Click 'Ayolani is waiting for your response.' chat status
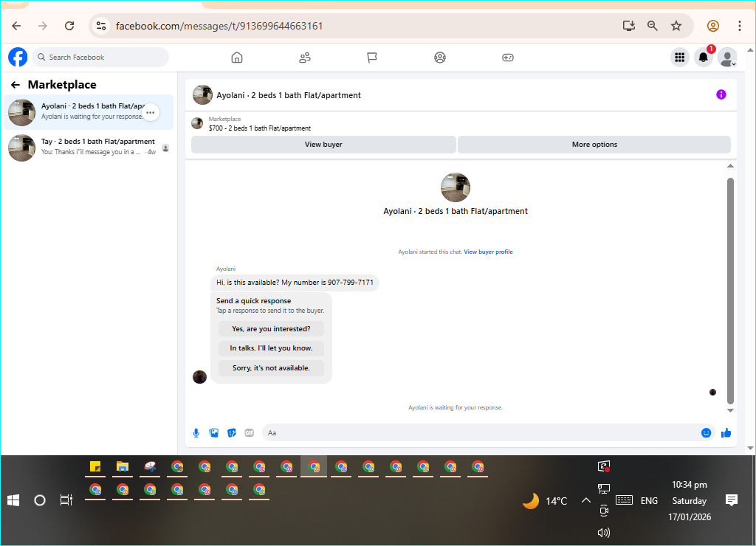 coord(455,408)
